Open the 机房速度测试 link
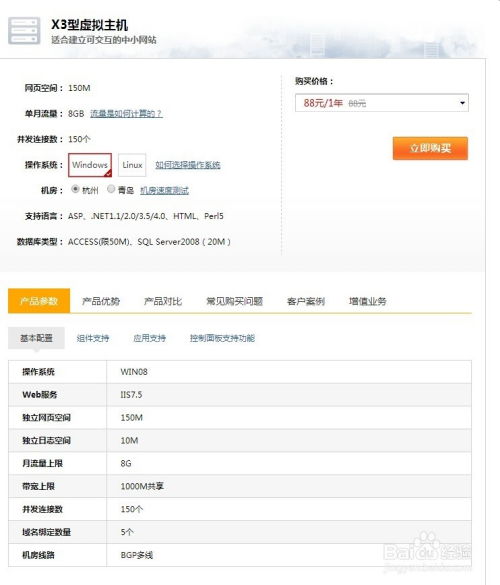The image size is (500, 585). coord(164,190)
